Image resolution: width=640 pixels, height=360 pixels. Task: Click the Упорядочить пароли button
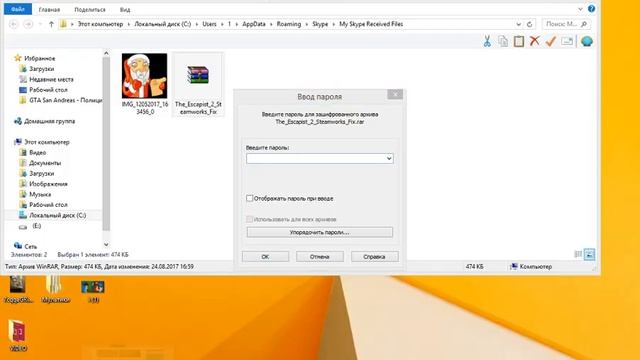[320, 232]
